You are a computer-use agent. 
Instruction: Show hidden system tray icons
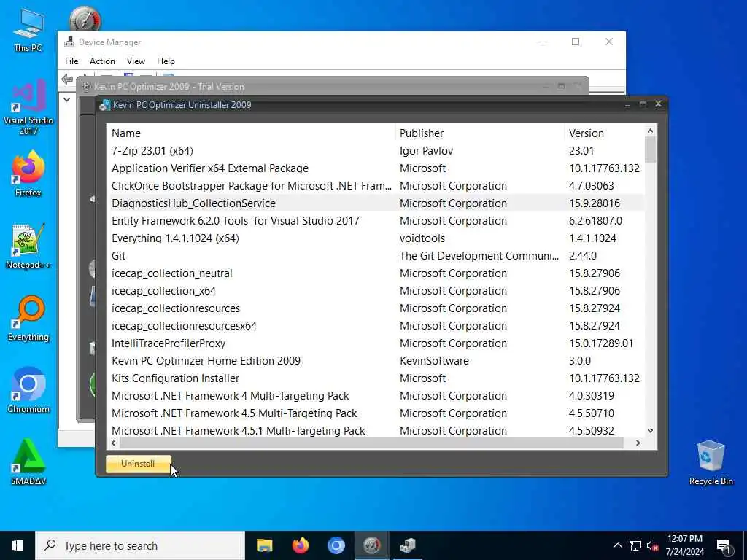point(617,545)
